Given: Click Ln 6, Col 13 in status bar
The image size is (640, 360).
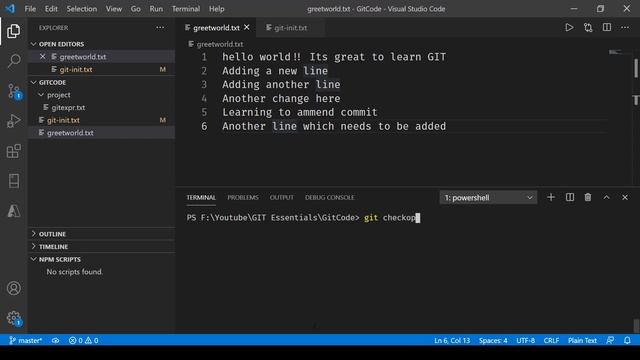Looking at the screenshot, I should 452,340.
